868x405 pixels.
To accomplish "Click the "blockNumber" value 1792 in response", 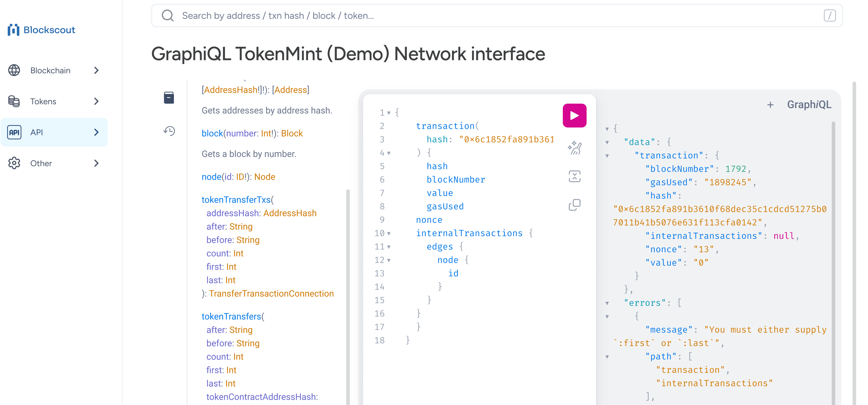I will coord(736,169).
